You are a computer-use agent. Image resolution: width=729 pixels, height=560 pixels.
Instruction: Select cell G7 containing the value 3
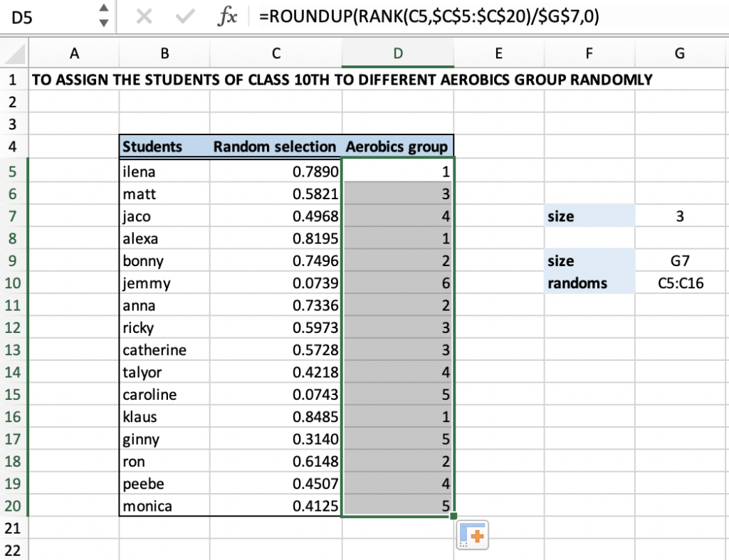pos(679,216)
